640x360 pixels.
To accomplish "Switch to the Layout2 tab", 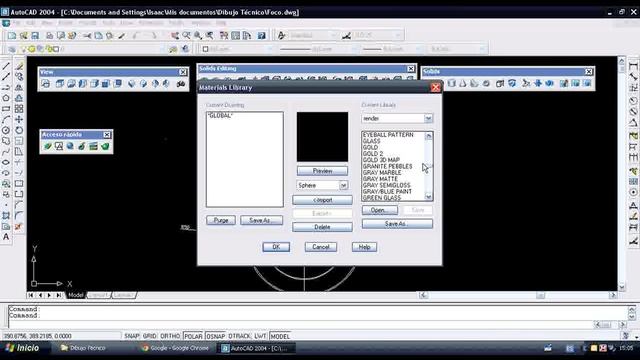I will pyautogui.click(x=123, y=295).
